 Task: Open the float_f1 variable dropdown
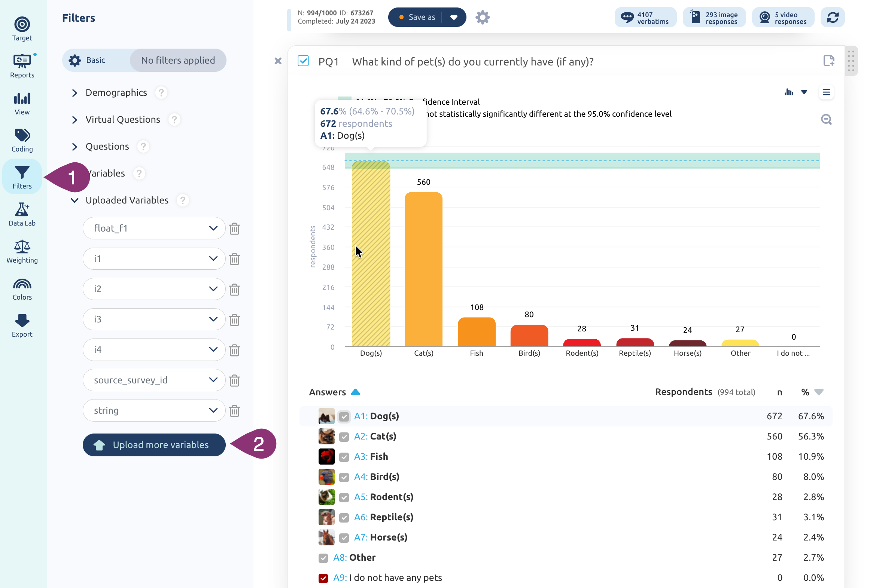(154, 229)
